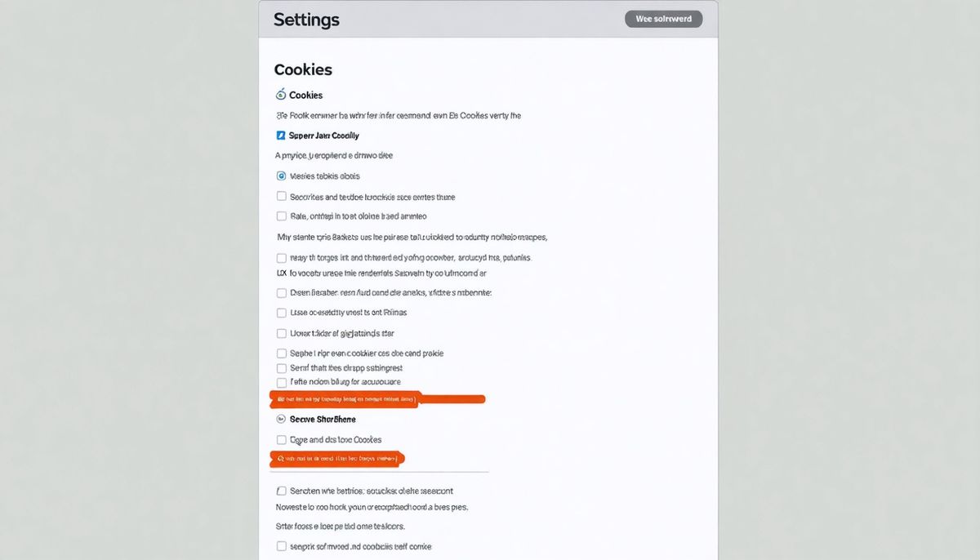The image size is (980, 560).
Task: Enable the checkbox for the line ending "tooe Cookies"
Action: (x=282, y=440)
